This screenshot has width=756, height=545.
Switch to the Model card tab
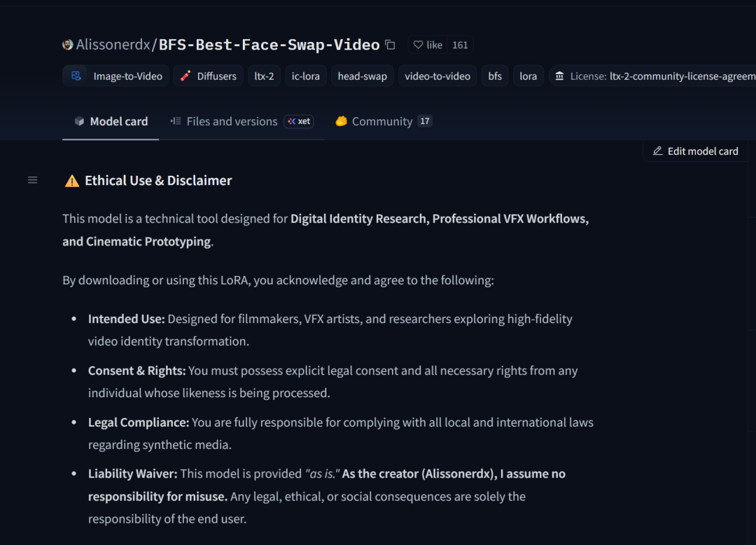pyautogui.click(x=111, y=121)
